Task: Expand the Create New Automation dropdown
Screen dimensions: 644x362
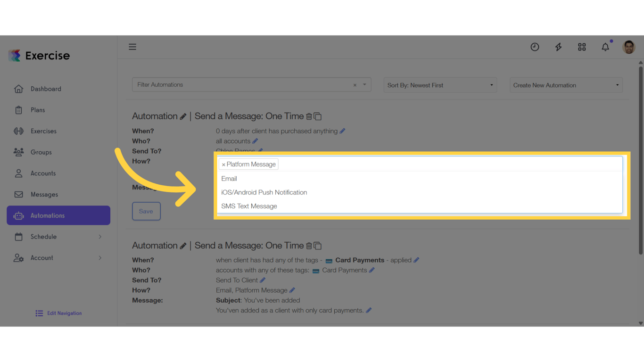Action: [566, 85]
